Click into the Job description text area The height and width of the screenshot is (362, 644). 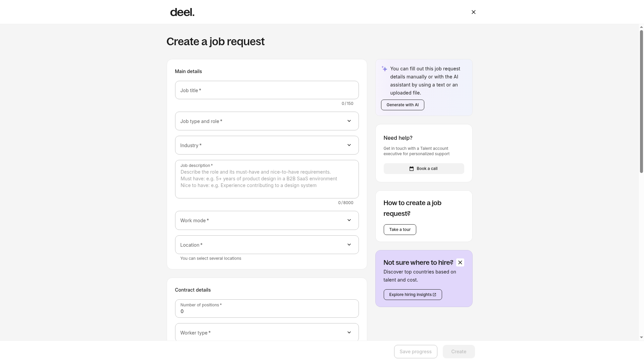pos(267,179)
